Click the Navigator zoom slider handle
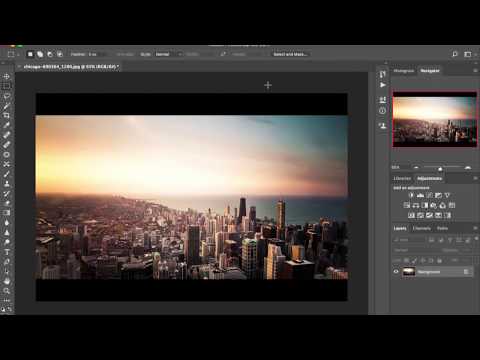 (440, 169)
